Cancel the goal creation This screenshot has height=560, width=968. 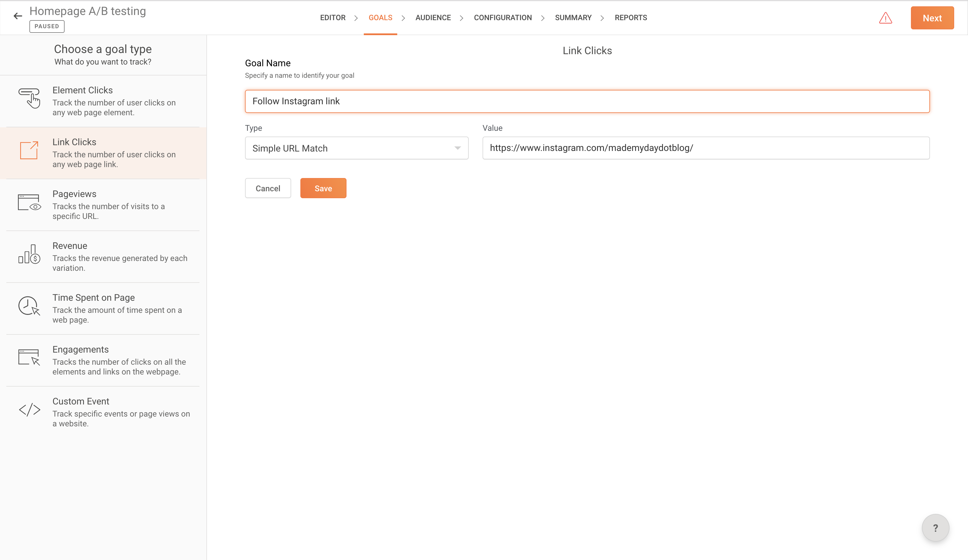268,188
